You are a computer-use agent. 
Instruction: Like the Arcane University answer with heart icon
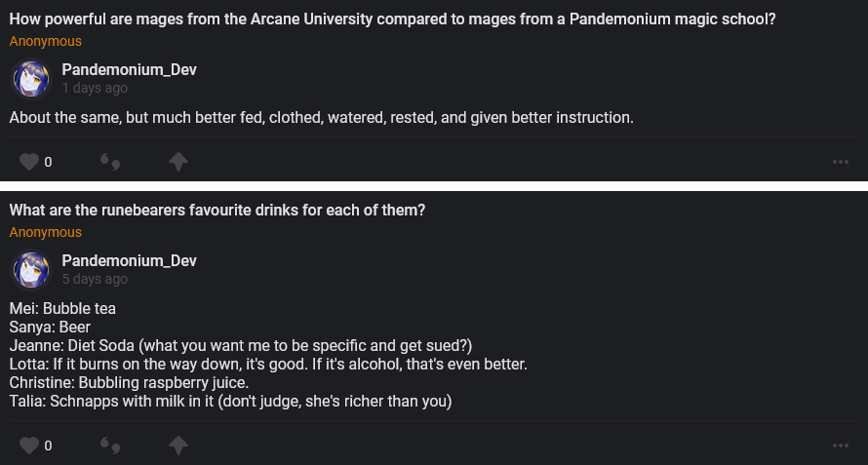click(29, 162)
